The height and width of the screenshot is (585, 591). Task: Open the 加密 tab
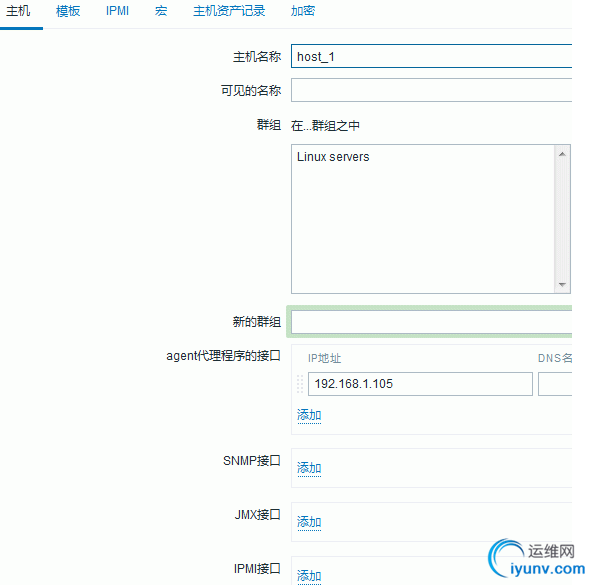303,11
